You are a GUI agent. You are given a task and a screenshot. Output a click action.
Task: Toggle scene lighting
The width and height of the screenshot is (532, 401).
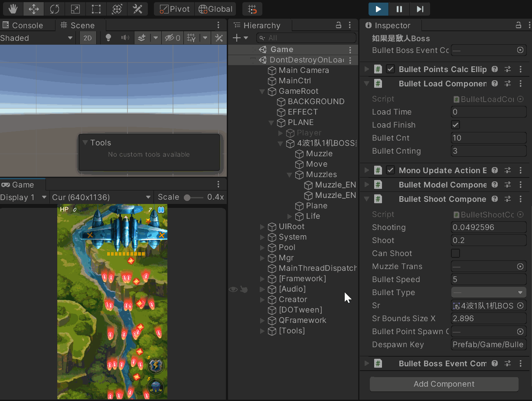click(108, 38)
